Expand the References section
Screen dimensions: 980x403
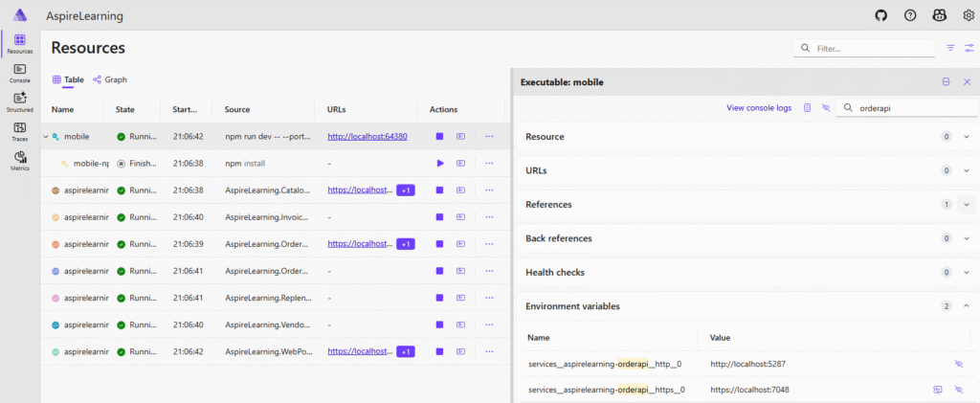pyautogui.click(x=967, y=204)
